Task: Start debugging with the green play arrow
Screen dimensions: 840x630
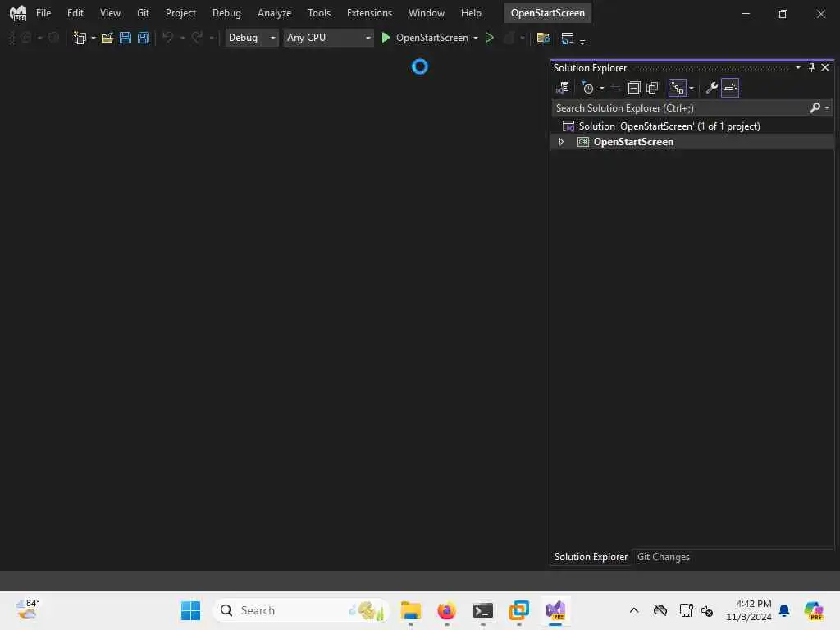Action: pos(386,38)
